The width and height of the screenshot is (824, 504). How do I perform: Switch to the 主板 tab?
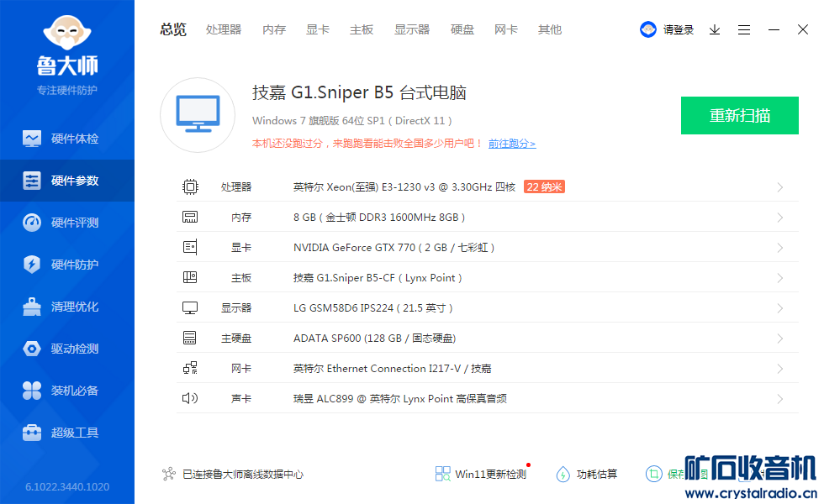tap(361, 29)
